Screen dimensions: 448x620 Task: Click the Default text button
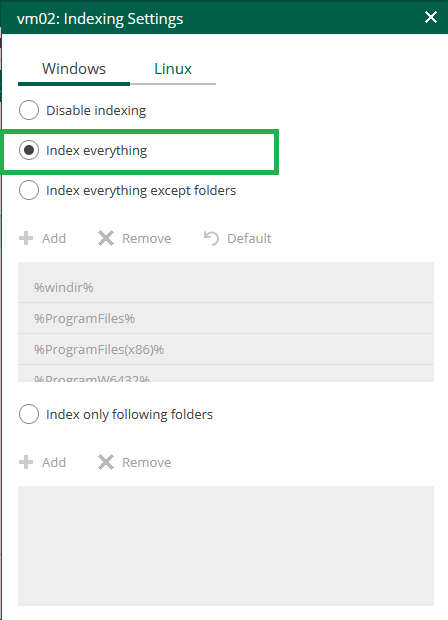pyautogui.click(x=249, y=238)
